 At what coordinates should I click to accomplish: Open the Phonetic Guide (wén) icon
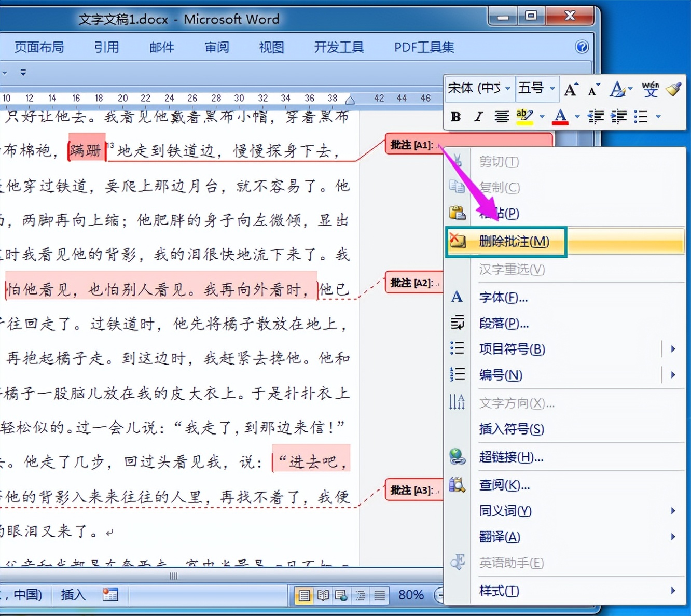pos(651,89)
